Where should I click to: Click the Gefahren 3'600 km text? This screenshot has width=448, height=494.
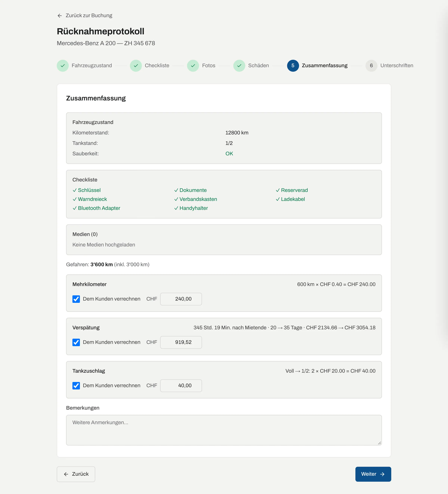(108, 265)
